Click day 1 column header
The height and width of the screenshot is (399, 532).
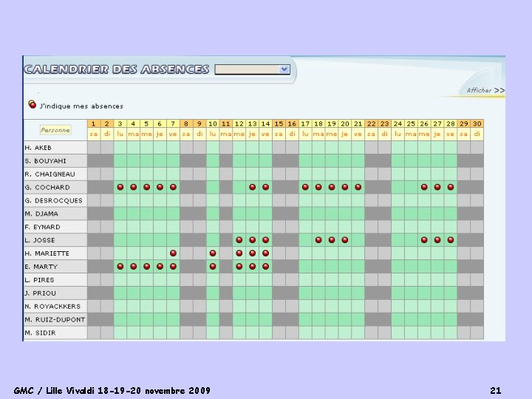[x=94, y=124]
